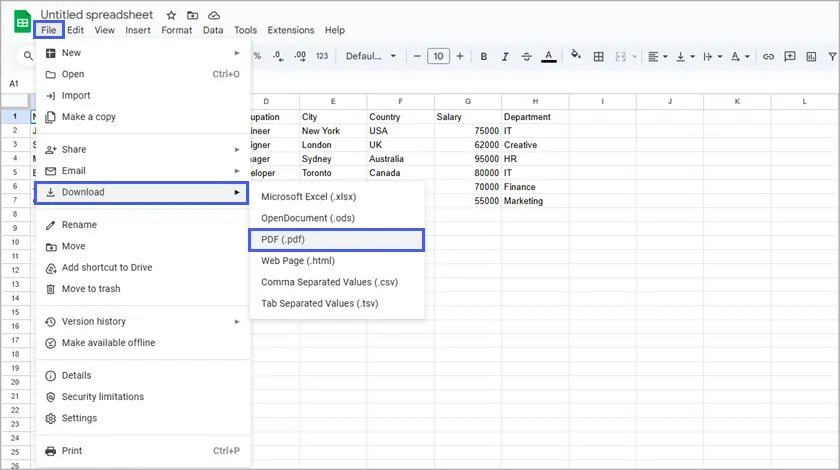Download as Web Page (.html)
The width and height of the screenshot is (840, 470).
coord(337,261)
